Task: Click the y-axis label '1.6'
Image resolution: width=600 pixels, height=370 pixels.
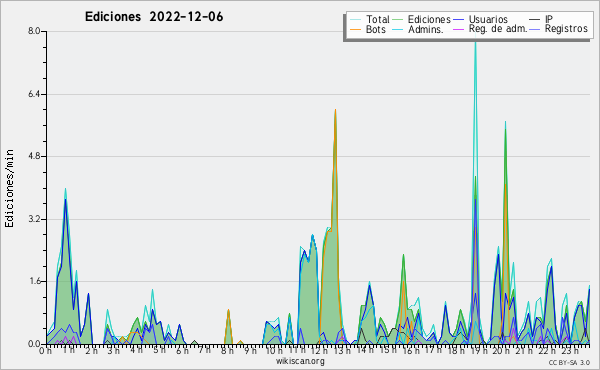Action: [x=34, y=282]
